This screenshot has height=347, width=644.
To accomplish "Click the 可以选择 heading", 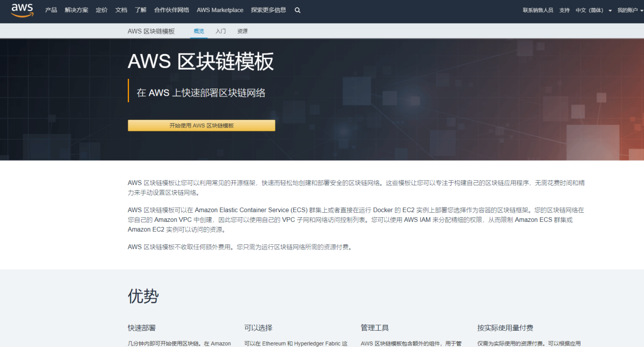I will click(259, 328).
